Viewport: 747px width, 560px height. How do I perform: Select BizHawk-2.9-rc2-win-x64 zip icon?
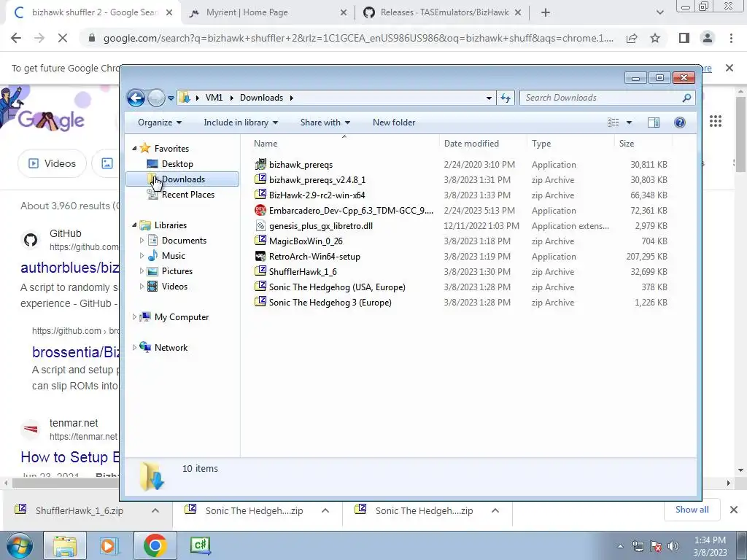(x=260, y=195)
